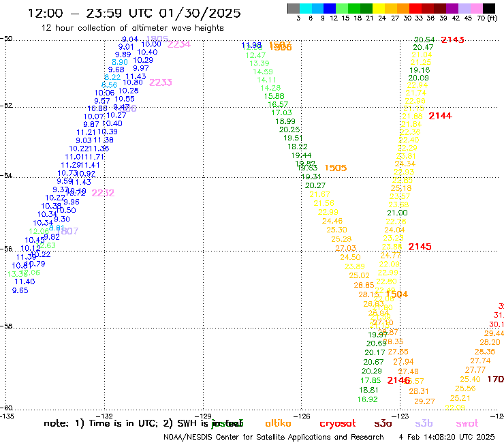Click the pink swatch near 70 (ft)

(x=476, y=8)
